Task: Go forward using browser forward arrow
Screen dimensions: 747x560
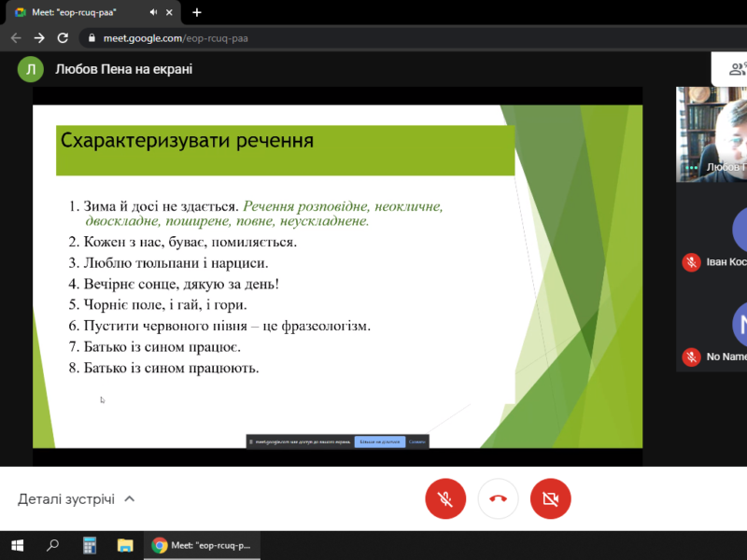Action: click(38, 38)
